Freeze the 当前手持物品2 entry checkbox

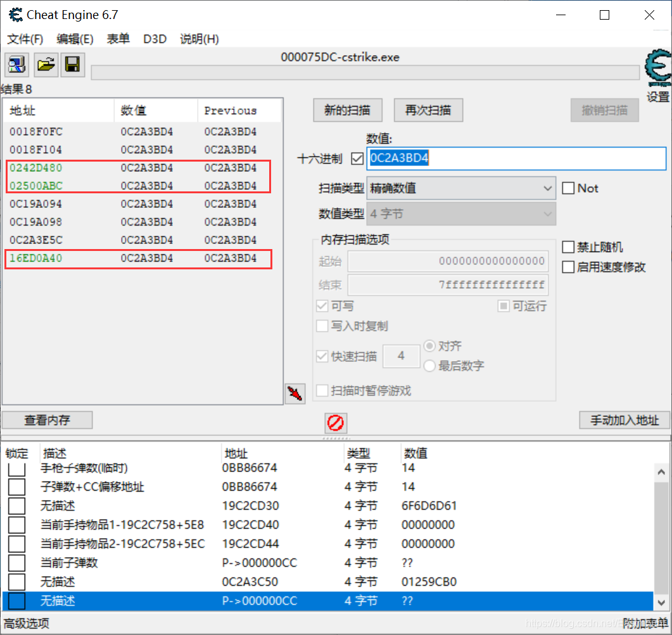click(x=16, y=544)
